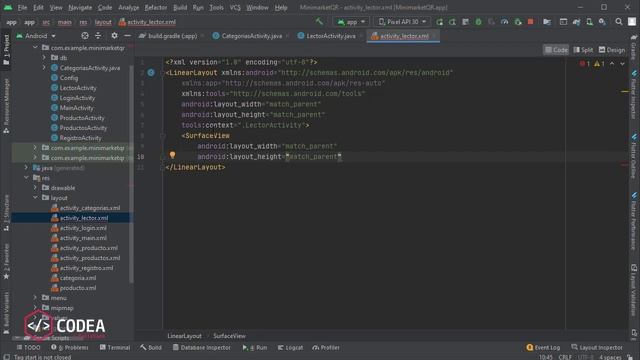640x360 pixels.
Task: Open the Problems tool window
Action: 70,347
